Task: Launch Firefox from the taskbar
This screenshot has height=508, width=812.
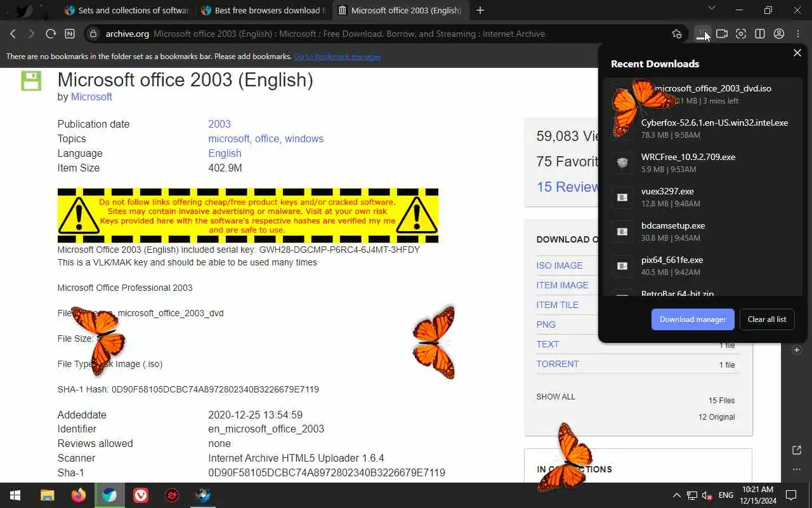Action: click(79, 495)
